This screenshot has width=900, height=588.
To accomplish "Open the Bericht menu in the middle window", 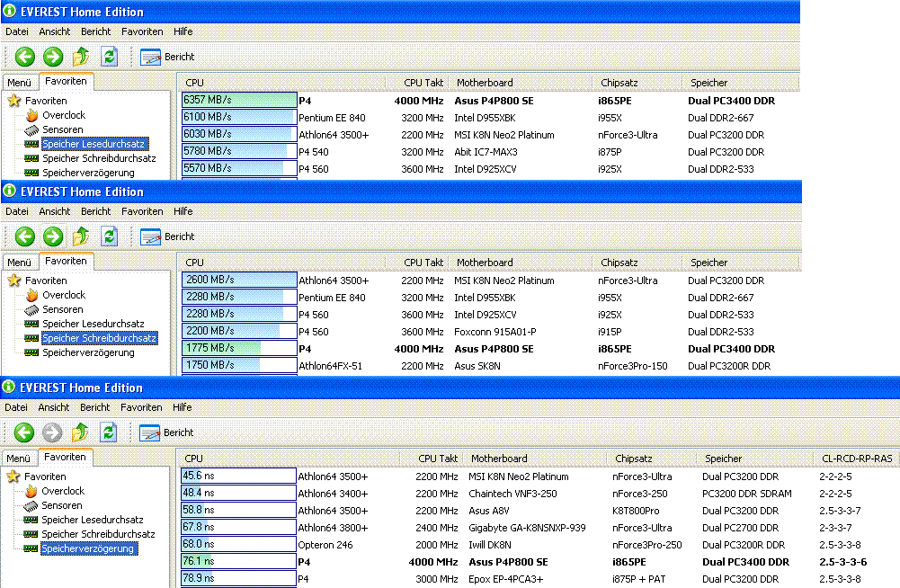I will [x=96, y=211].
